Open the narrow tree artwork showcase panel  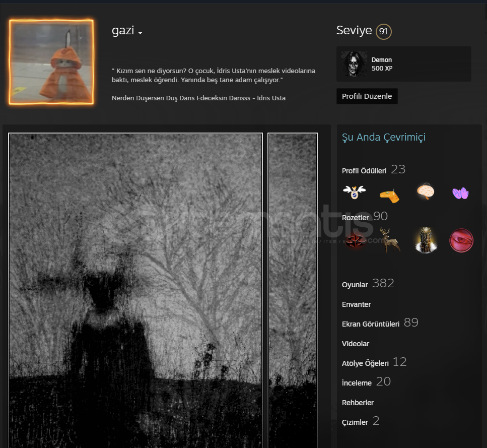293,290
